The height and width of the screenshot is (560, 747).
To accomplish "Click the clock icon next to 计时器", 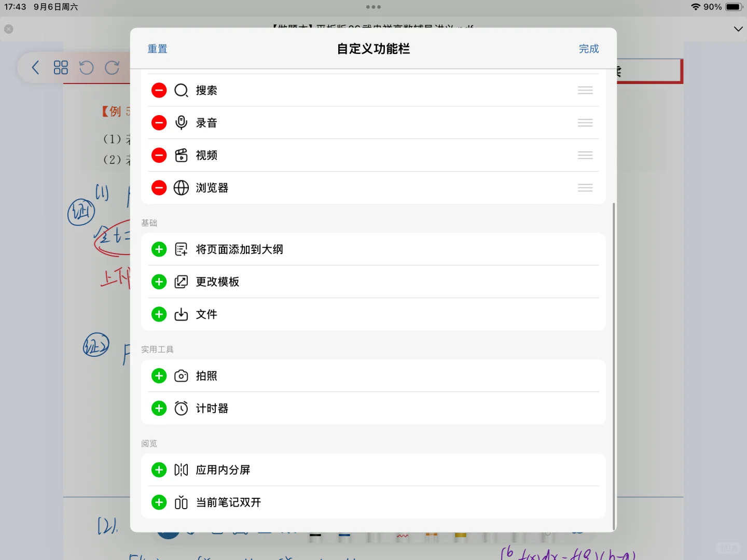I will coord(181,409).
